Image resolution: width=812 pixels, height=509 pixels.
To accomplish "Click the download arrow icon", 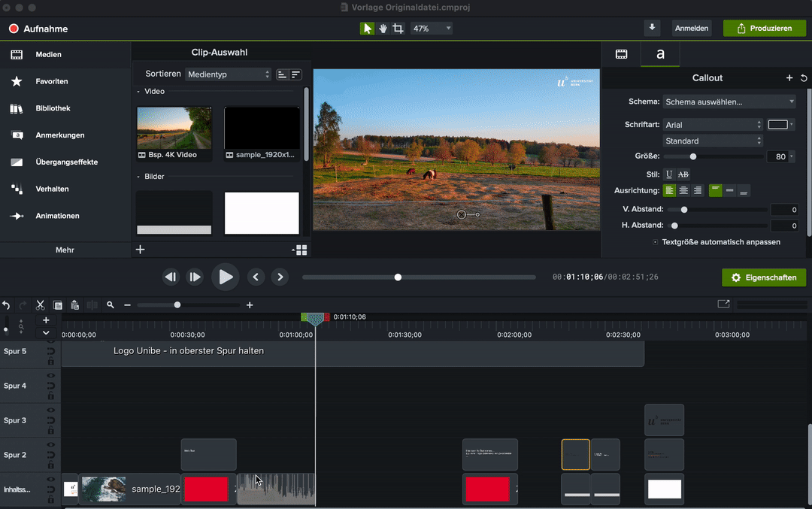I will (652, 28).
